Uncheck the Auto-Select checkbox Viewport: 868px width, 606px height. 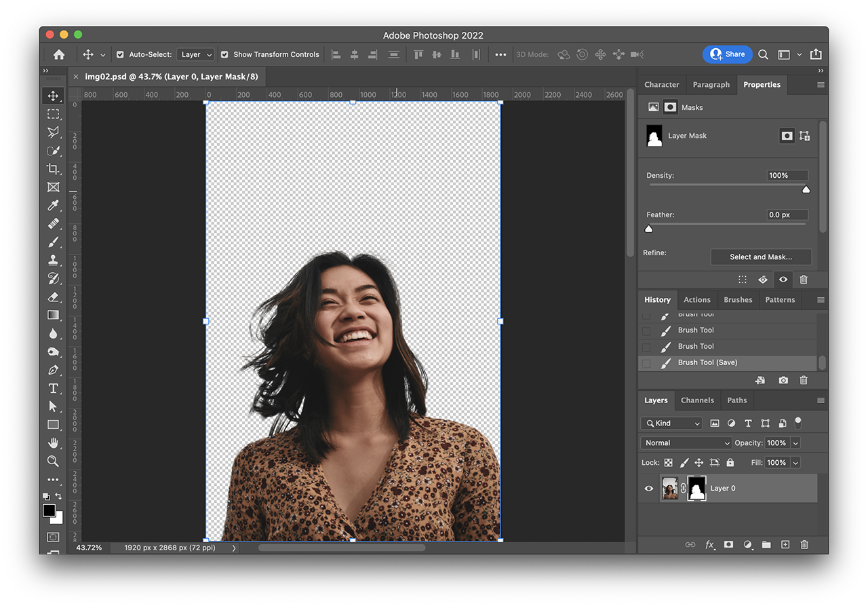pos(120,54)
